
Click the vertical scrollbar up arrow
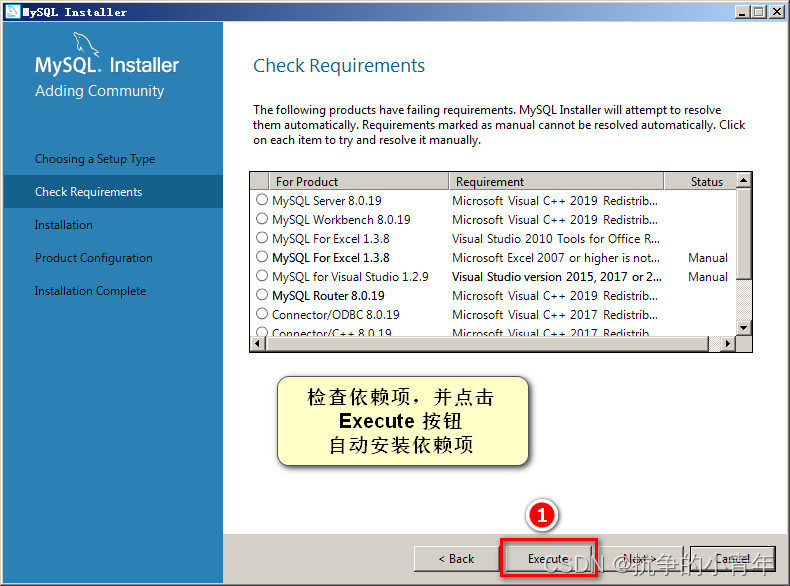point(744,180)
